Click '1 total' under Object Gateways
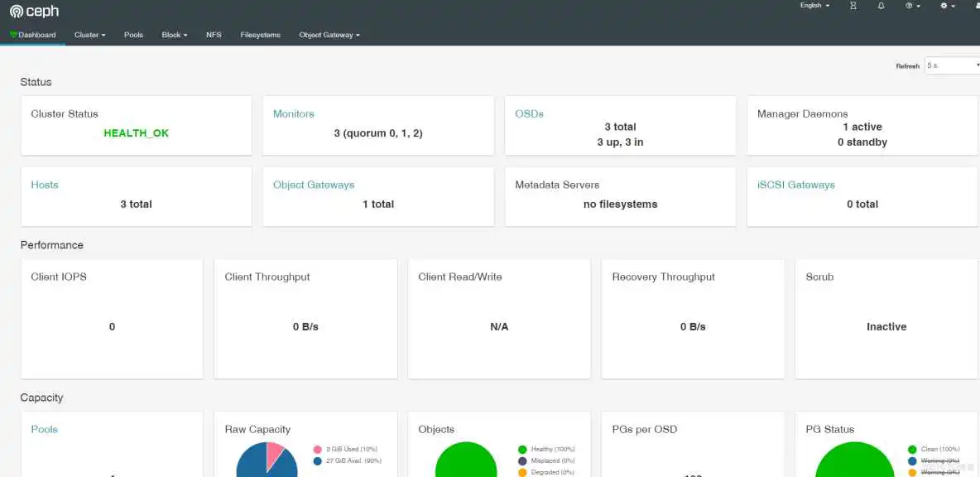The width and height of the screenshot is (980, 477). 378,205
